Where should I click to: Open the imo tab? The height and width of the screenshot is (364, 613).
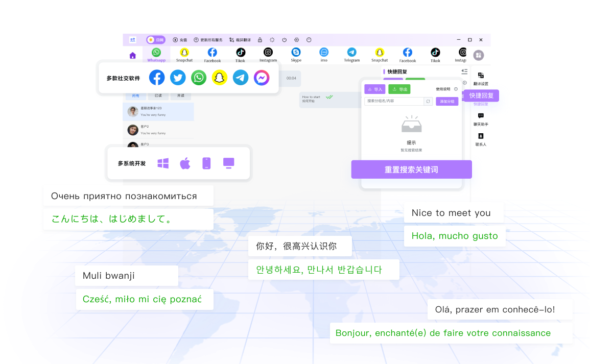click(324, 55)
